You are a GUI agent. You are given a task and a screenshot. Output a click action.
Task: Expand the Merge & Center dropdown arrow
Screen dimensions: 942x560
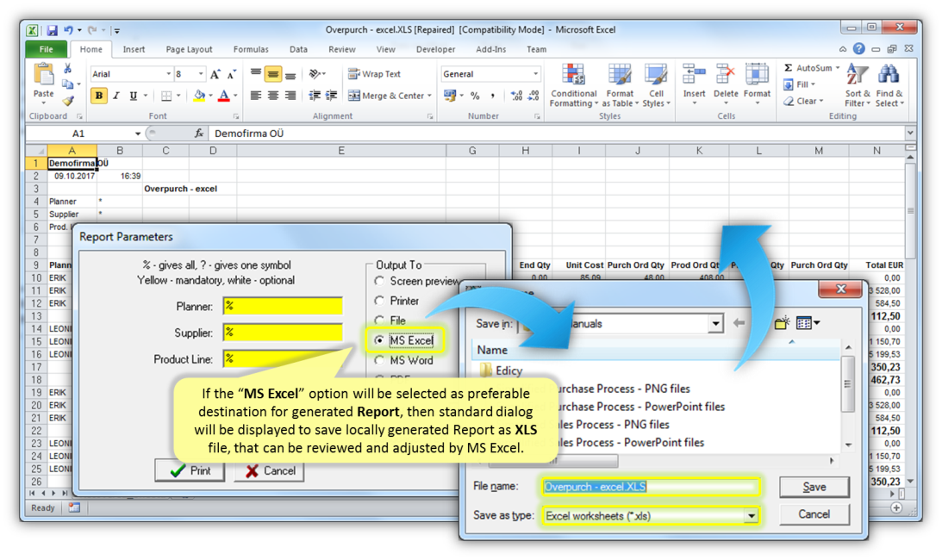pyautogui.click(x=429, y=96)
